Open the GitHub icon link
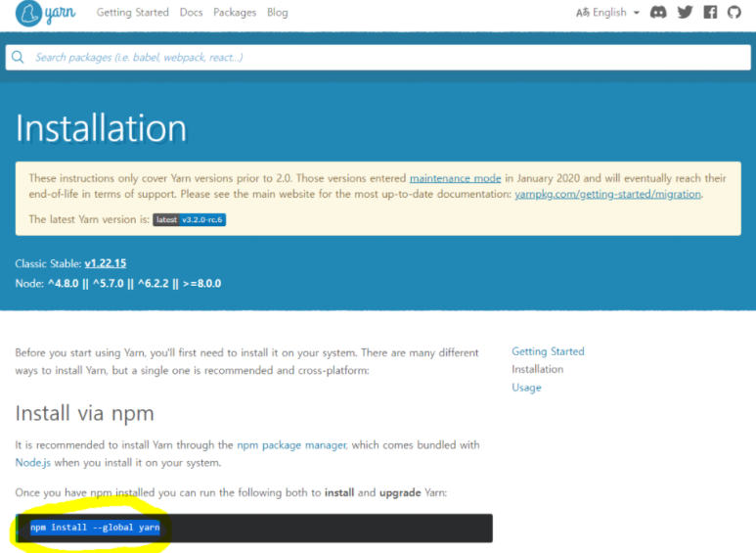 [734, 12]
